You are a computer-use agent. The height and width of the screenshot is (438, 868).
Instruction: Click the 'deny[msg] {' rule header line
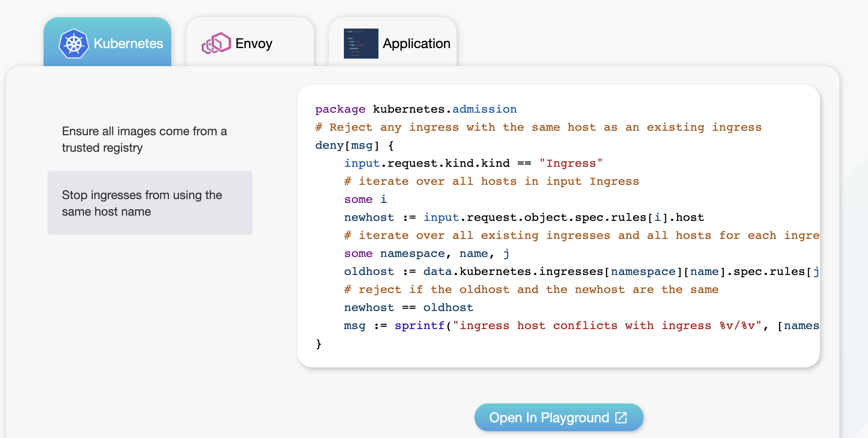(x=354, y=145)
